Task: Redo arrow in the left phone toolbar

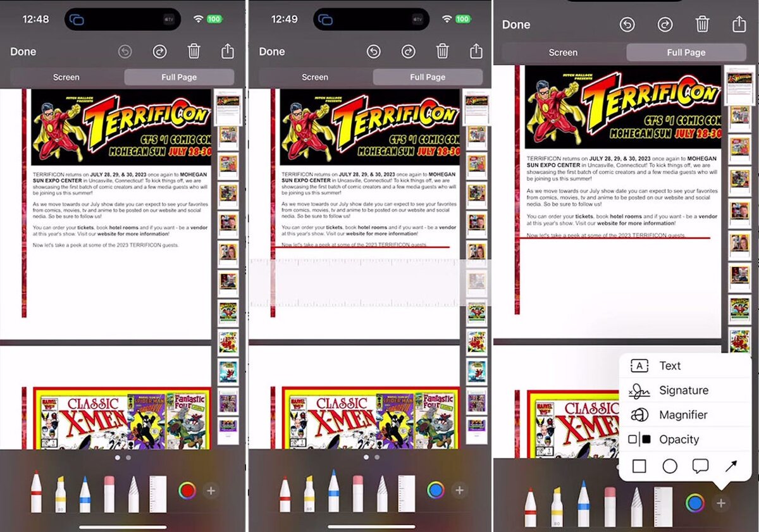Action: 160,52
